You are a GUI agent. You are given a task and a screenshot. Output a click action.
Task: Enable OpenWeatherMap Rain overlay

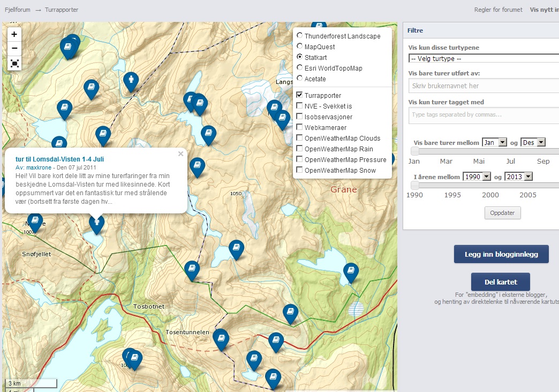pyautogui.click(x=300, y=149)
